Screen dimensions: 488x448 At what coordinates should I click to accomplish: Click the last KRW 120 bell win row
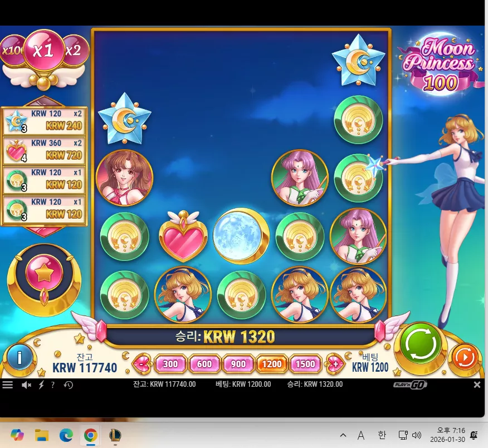pos(44,209)
